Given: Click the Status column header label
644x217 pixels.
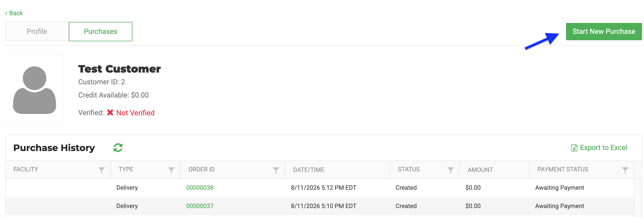Looking at the screenshot, I should point(409,169).
